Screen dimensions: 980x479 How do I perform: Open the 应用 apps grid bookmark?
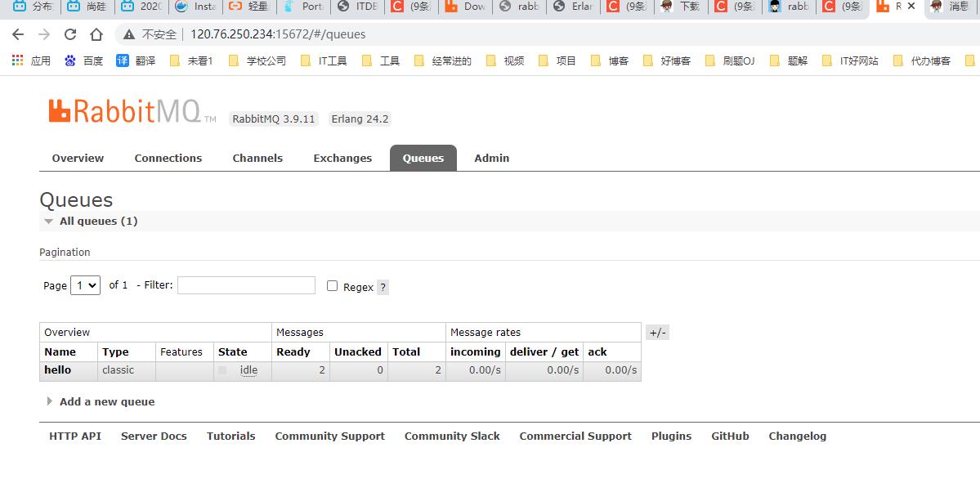click(x=32, y=60)
